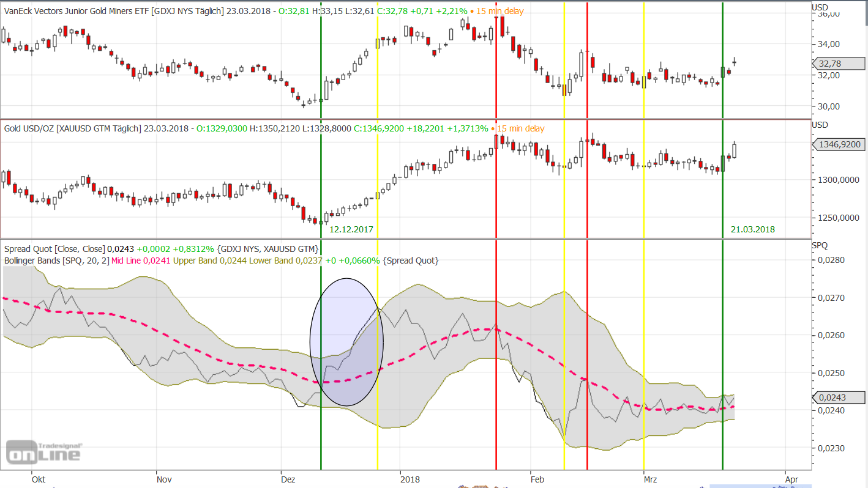Click the Feb month label on time axis
Viewport: 868px width, 488px height.
(537, 479)
